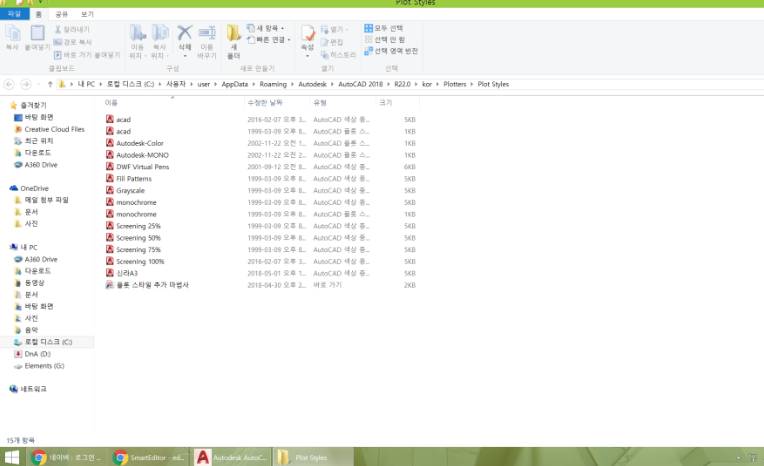Open recent locations dropdown beside forward arrow

pos(38,84)
